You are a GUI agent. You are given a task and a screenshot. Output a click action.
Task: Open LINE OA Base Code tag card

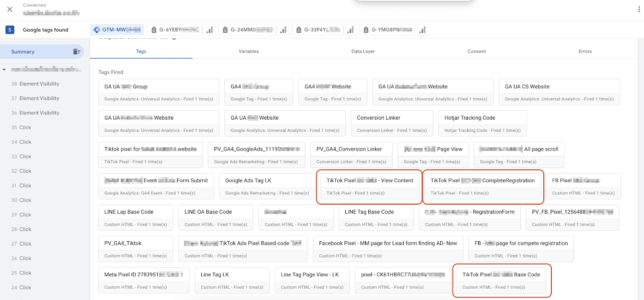[216, 218]
